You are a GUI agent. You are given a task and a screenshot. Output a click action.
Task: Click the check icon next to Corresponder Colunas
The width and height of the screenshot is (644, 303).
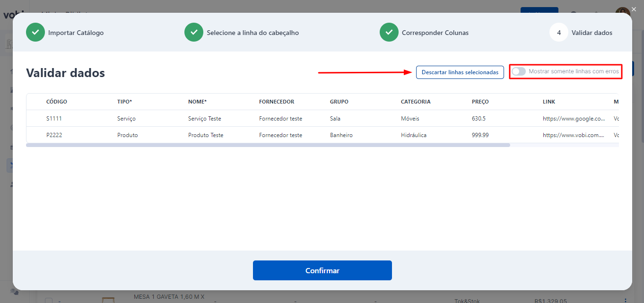[x=389, y=32]
